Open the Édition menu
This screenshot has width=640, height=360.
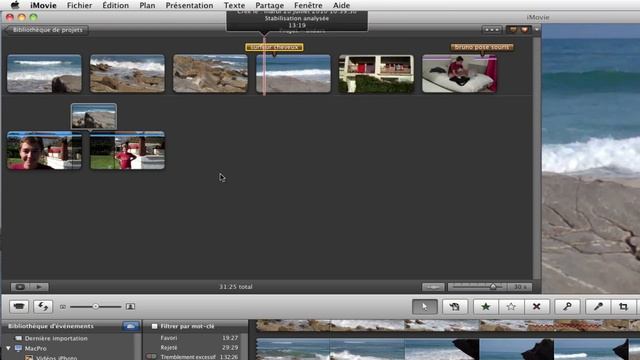116,5
